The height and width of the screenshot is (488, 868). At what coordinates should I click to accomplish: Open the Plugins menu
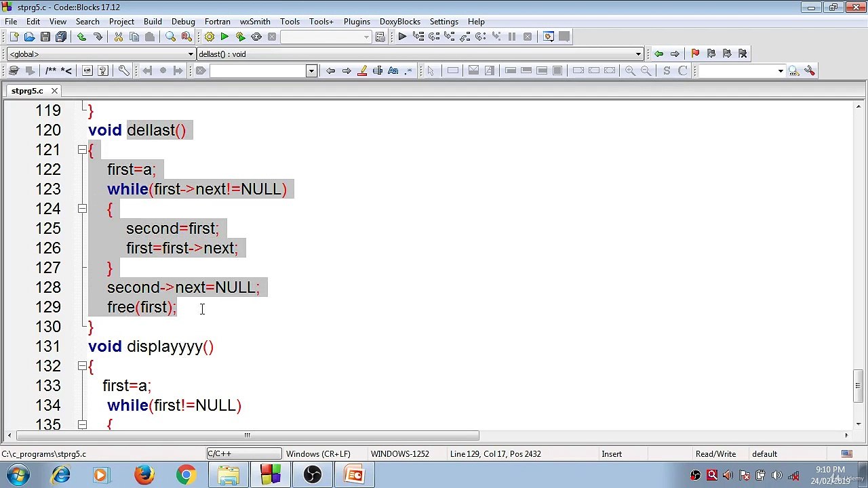tap(357, 22)
